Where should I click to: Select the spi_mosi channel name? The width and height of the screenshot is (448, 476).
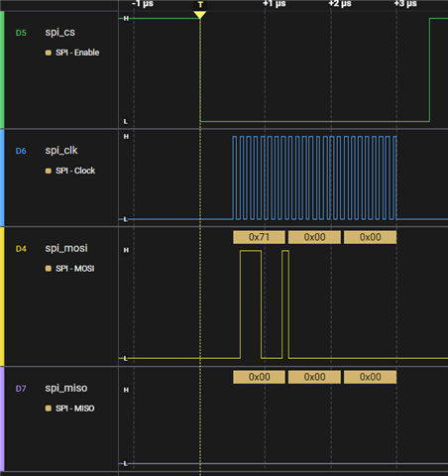[x=66, y=248]
